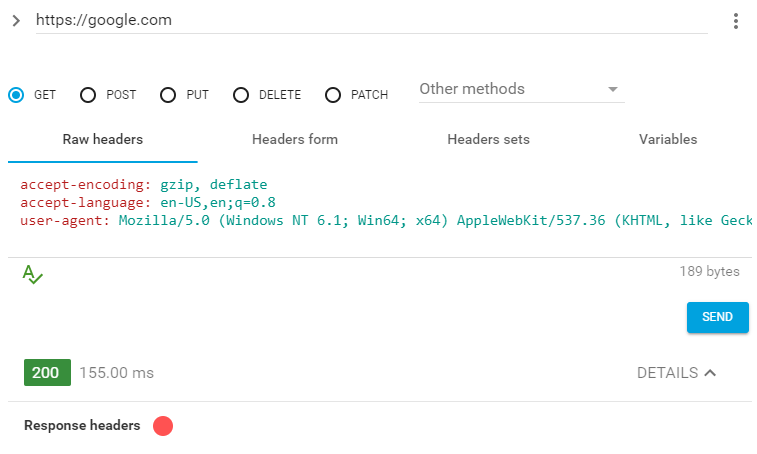This screenshot has width=757, height=454.
Task: Click the https://google.com URL field
Action: click(371, 20)
